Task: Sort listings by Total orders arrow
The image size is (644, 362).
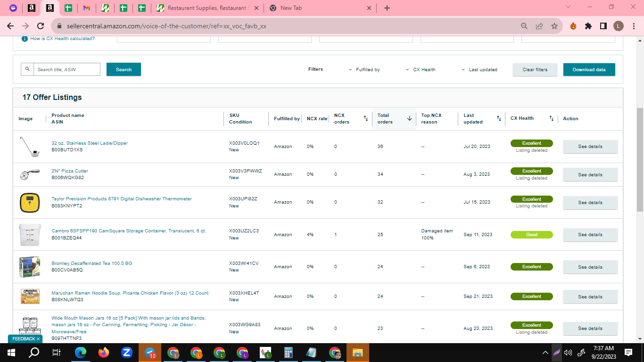Action: [409, 118]
